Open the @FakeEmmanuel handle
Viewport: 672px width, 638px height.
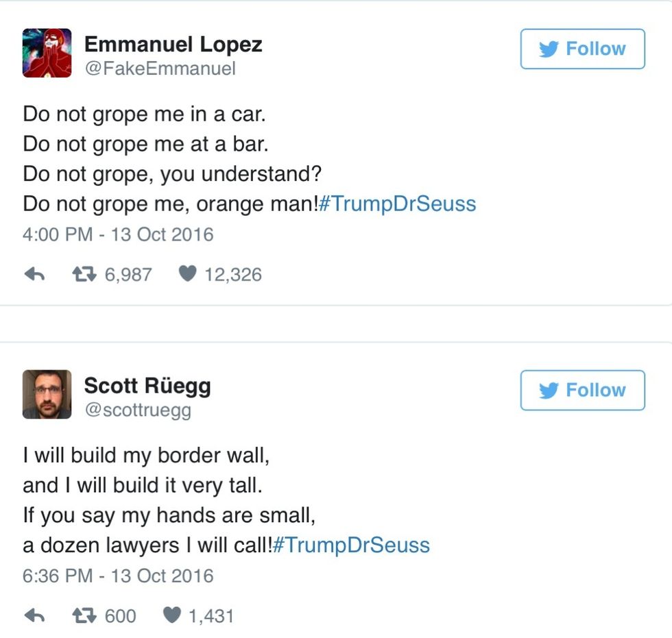point(160,69)
